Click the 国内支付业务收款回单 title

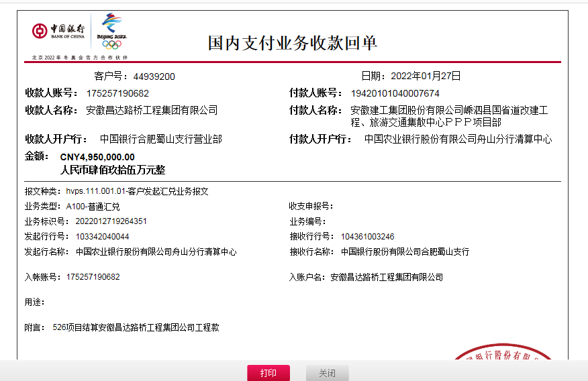(x=293, y=44)
